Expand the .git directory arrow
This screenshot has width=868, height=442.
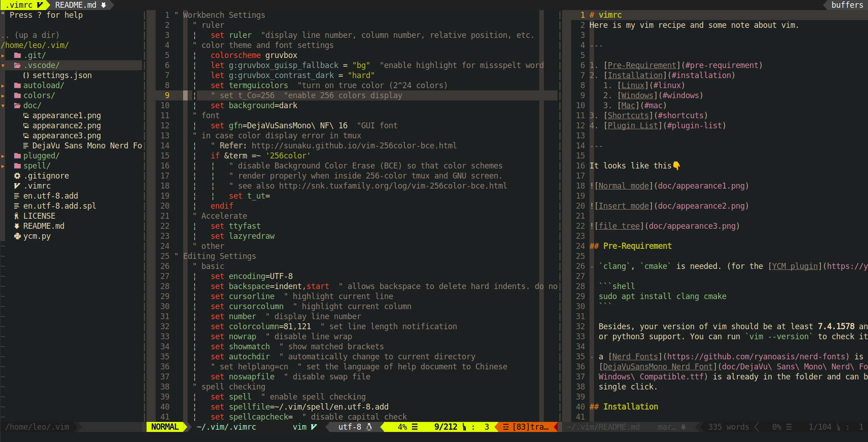(3, 55)
